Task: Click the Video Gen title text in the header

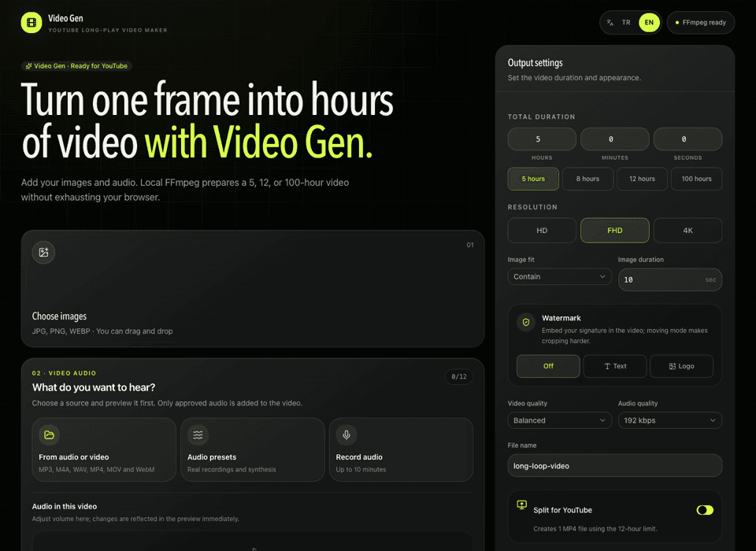Action: pyautogui.click(x=65, y=18)
